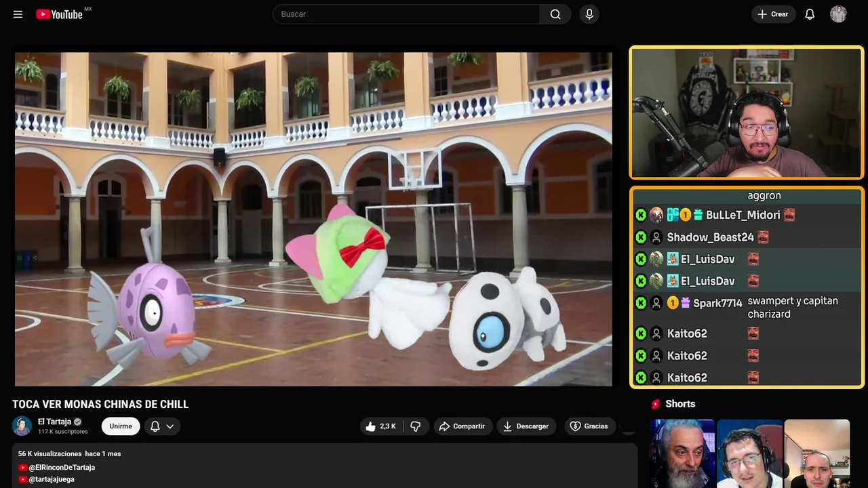This screenshot has height=488, width=868.
Task: Open El Tartaja channel avatar
Action: tap(22, 426)
